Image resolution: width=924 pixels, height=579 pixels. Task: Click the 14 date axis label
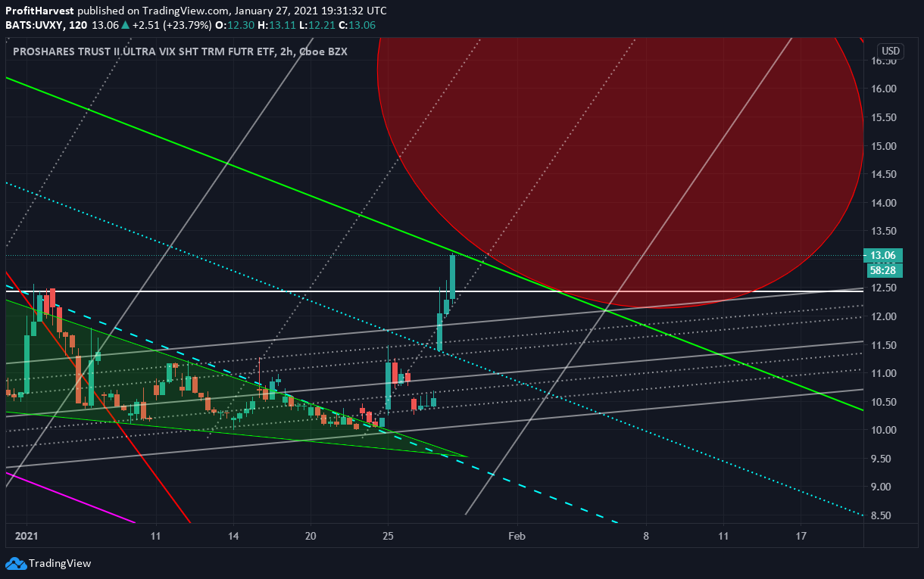tap(233, 536)
